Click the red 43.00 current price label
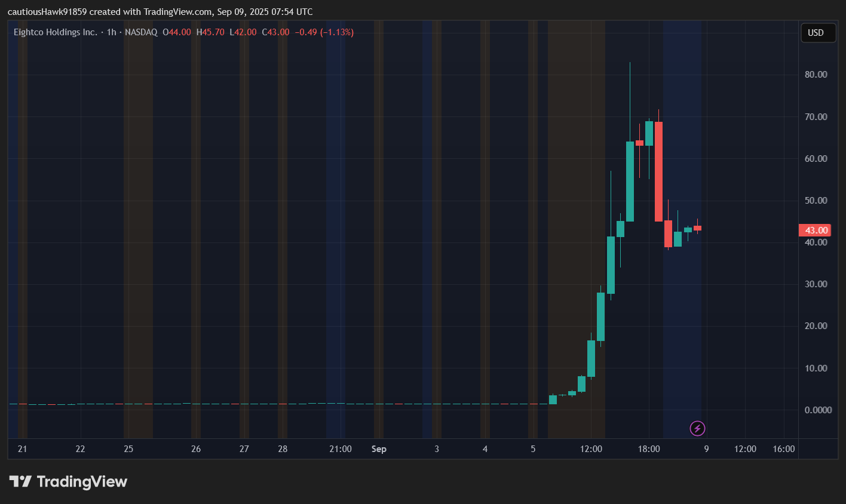Screen dimensions: 846x504 [815, 231]
